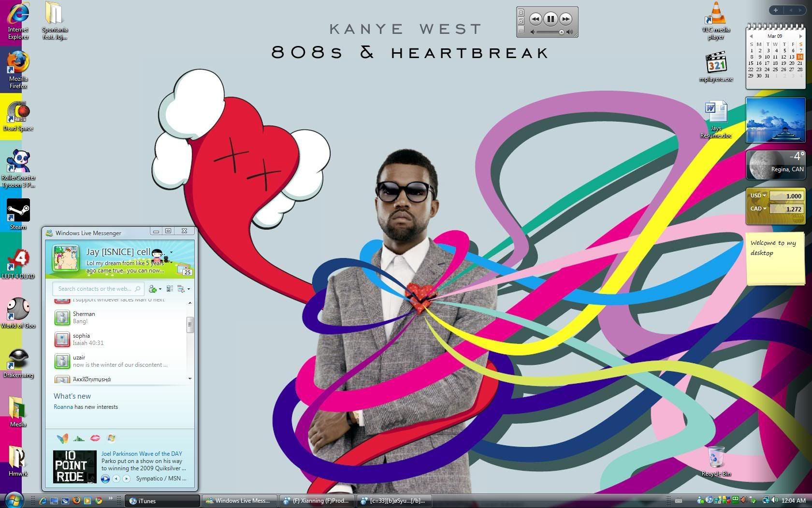The width and height of the screenshot is (812, 508).
Task: Click the USD value field 1.000
Action: tap(786, 196)
